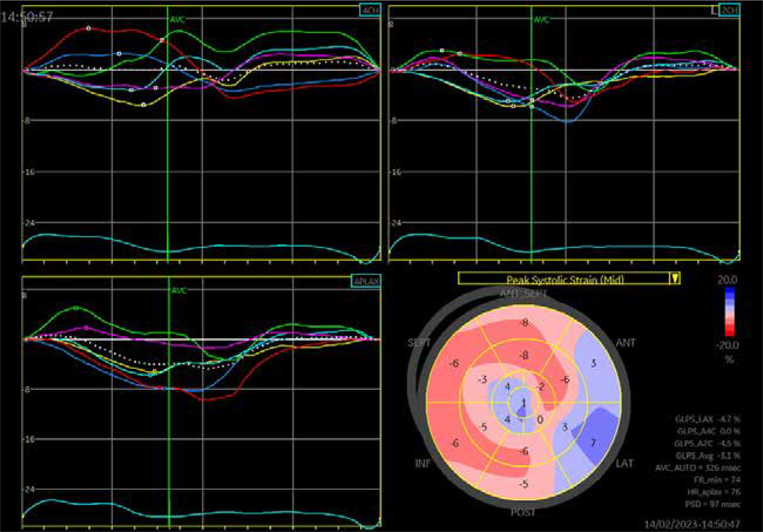Select the 4CH view label

[x=370, y=10]
